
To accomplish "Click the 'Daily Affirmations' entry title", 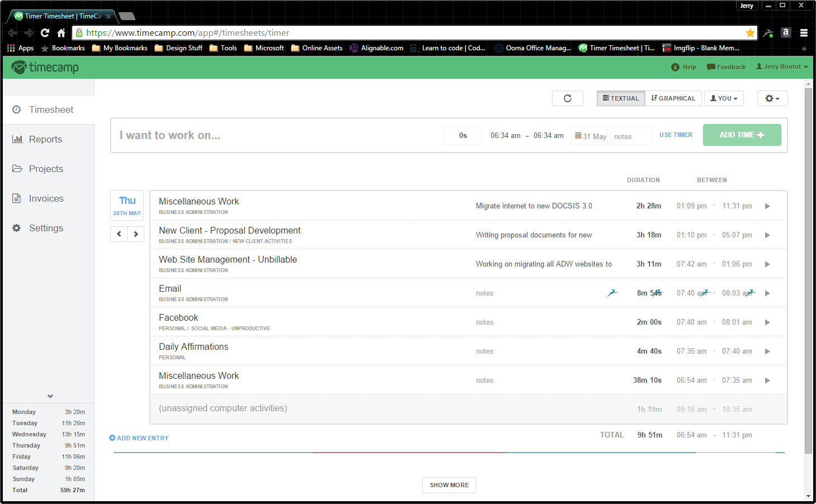I will pyautogui.click(x=194, y=346).
